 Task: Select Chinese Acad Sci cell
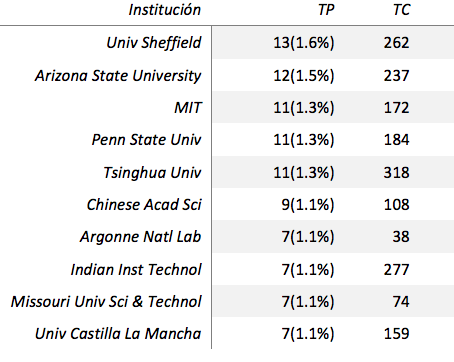click(x=144, y=204)
